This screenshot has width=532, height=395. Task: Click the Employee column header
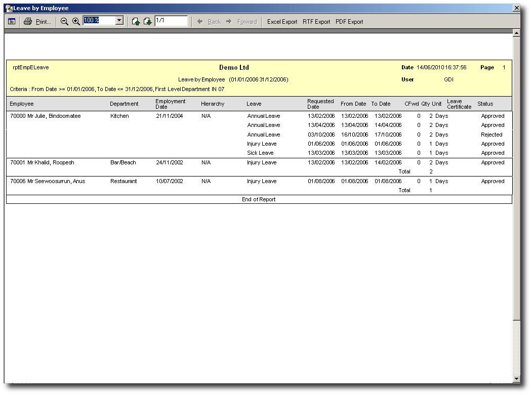[22, 104]
